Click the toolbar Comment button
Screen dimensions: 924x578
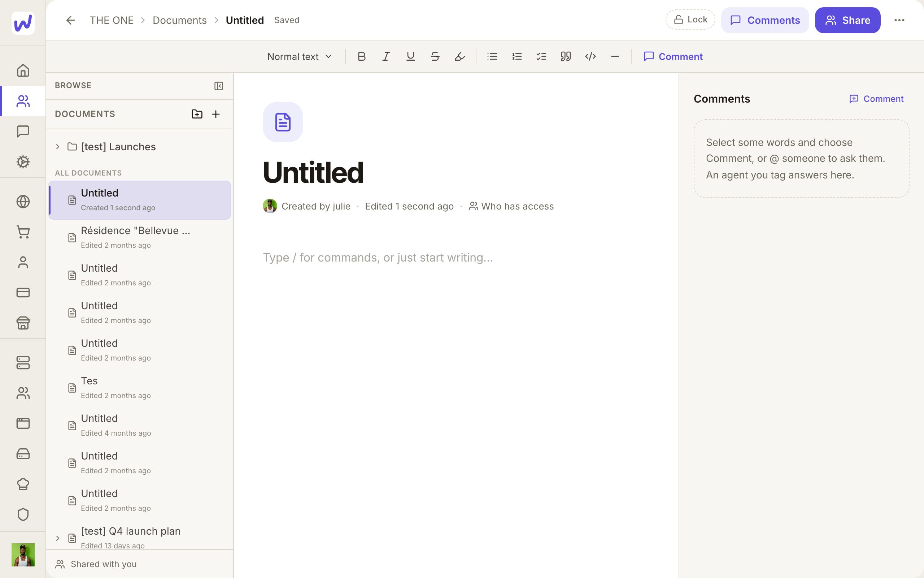point(673,57)
